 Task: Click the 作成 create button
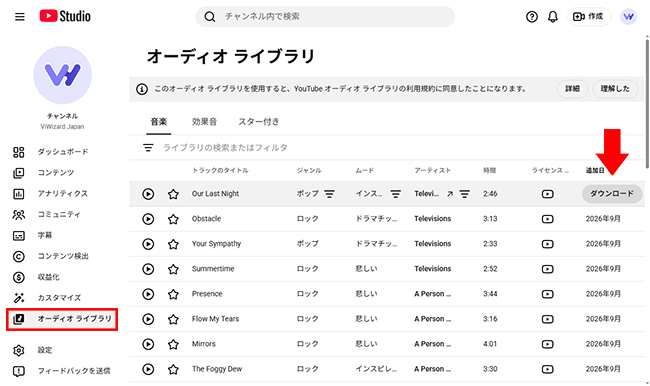tap(589, 17)
